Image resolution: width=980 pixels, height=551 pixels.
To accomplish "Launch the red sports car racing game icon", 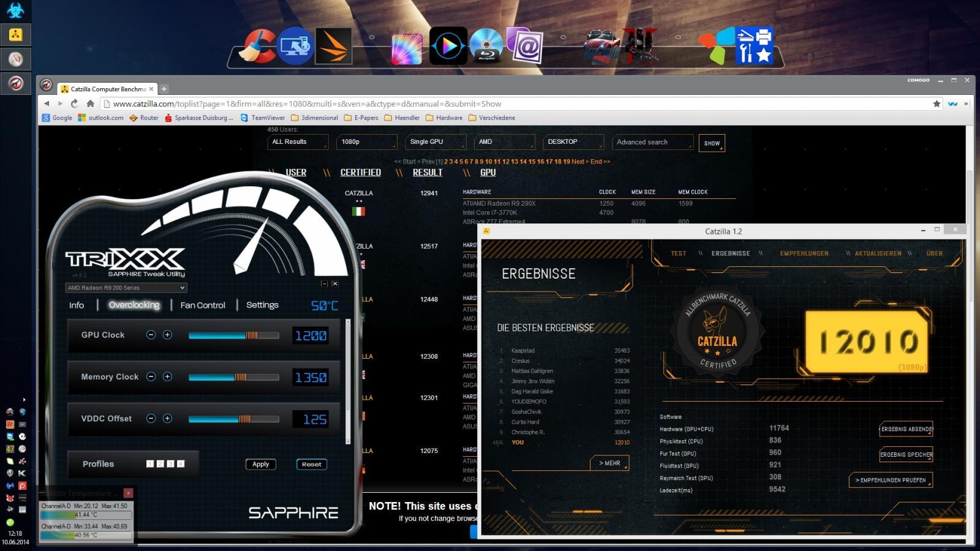I will click(x=601, y=48).
